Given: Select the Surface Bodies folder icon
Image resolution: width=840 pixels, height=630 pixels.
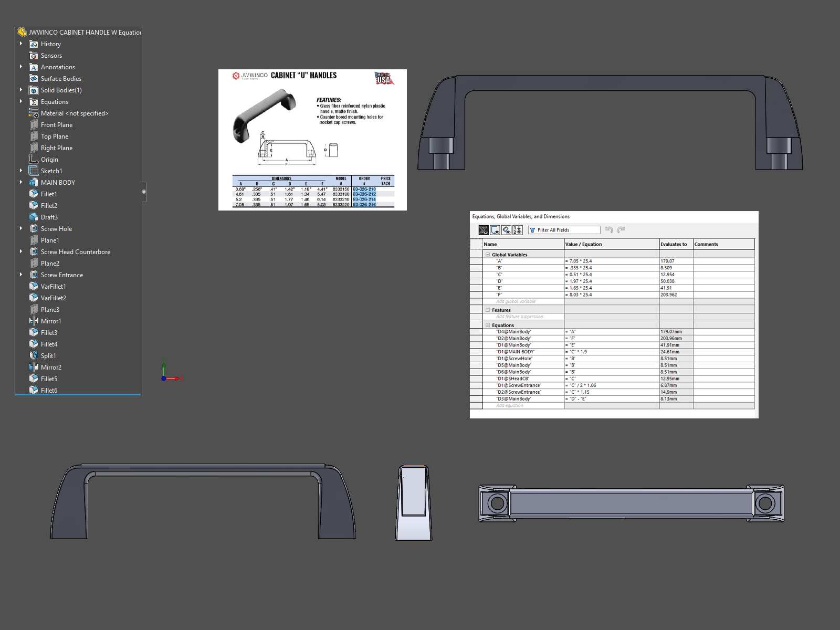Looking at the screenshot, I should 34,79.
